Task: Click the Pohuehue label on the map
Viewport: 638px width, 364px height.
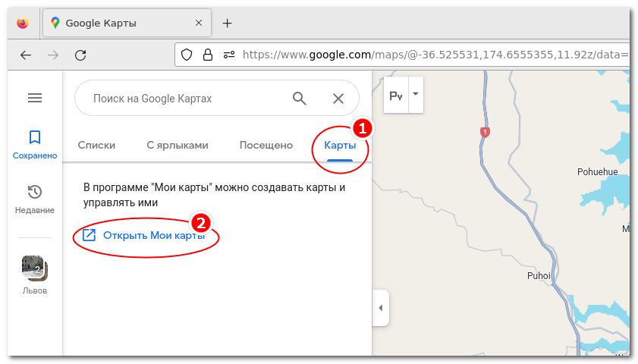Action: [597, 171]
